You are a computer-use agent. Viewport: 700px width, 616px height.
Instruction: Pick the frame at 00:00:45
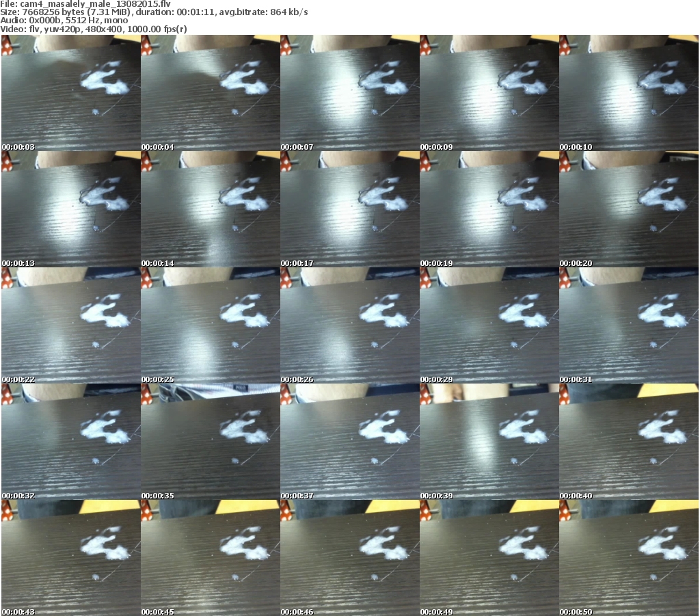coord(211,557)
